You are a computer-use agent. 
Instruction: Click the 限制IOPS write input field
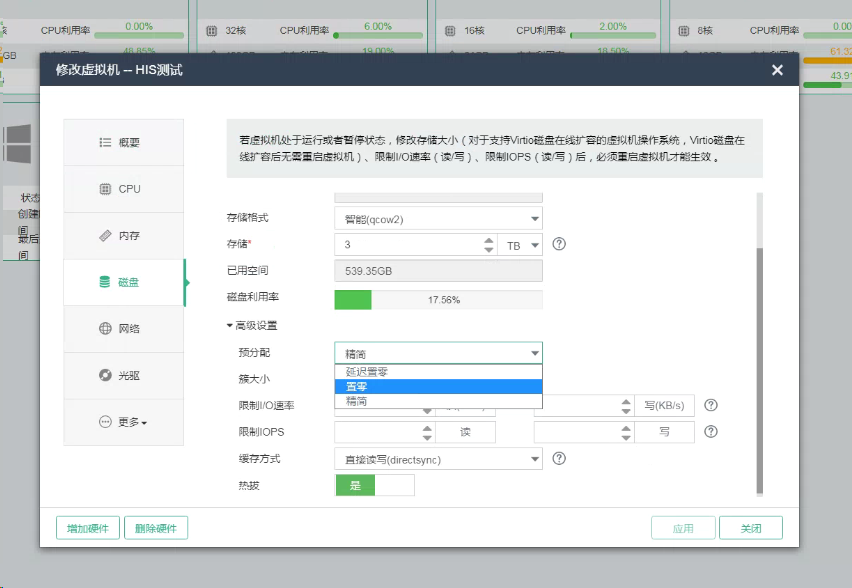click(577, 432)
